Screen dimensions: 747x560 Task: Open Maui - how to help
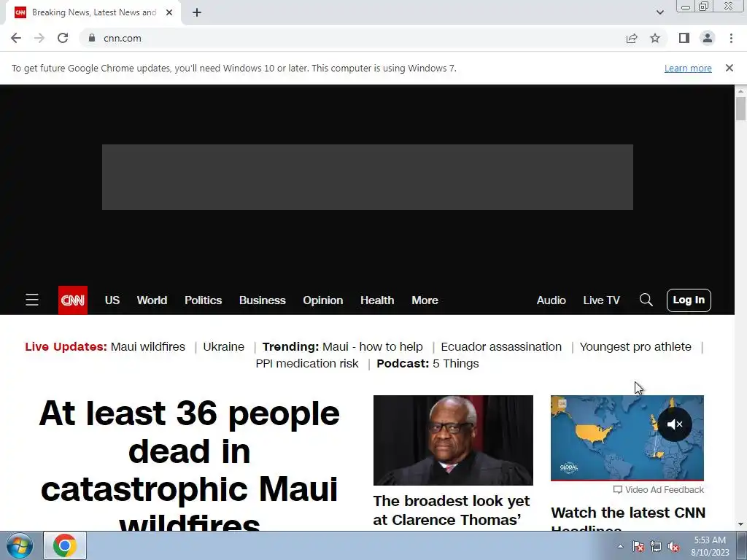click(x=373, y=346)
